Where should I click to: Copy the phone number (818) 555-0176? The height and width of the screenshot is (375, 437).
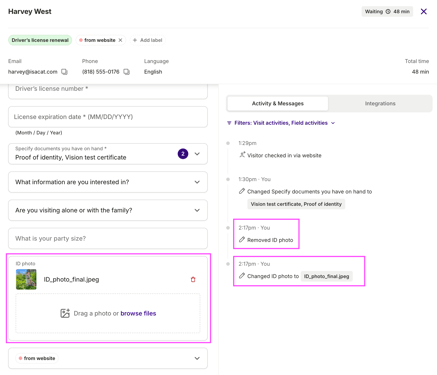[126, 72]
